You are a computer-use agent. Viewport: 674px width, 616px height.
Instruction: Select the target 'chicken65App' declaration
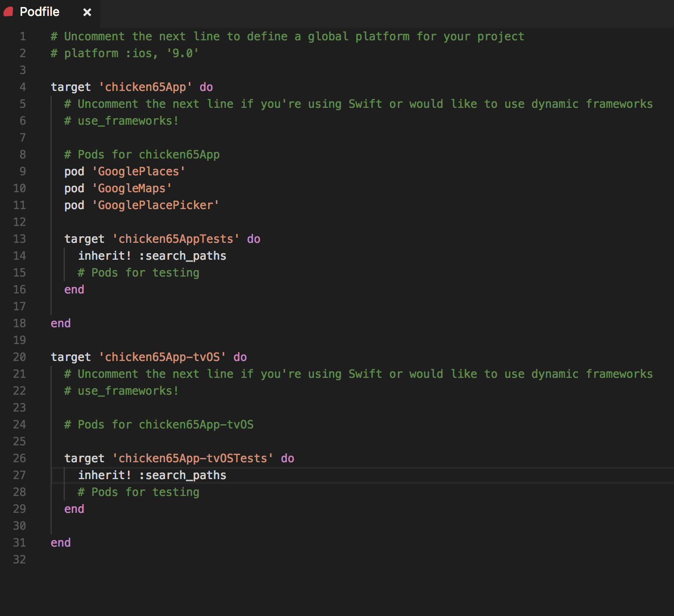(131, 87)
